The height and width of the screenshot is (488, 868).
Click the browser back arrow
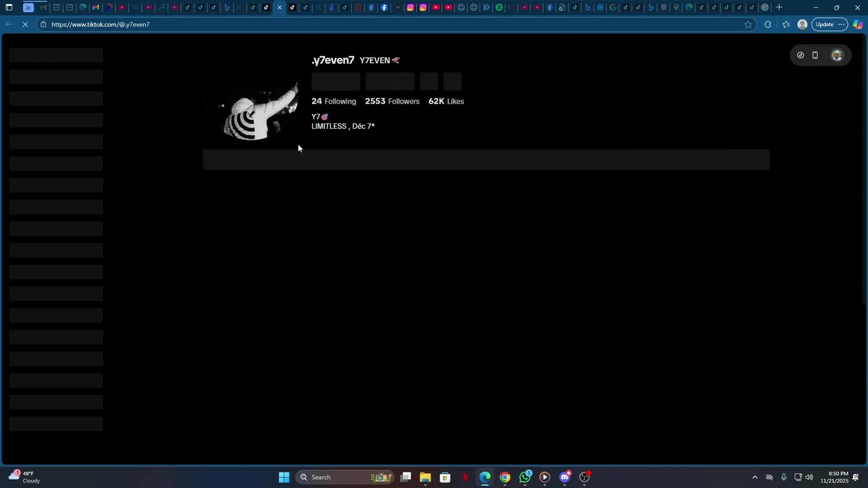pyautogui.click(x=8, y=24)
